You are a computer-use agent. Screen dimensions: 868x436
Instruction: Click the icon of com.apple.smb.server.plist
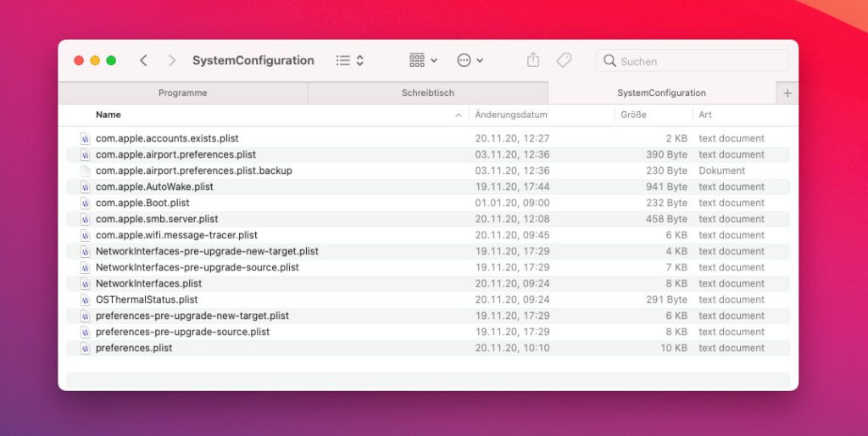pos(85,219)
